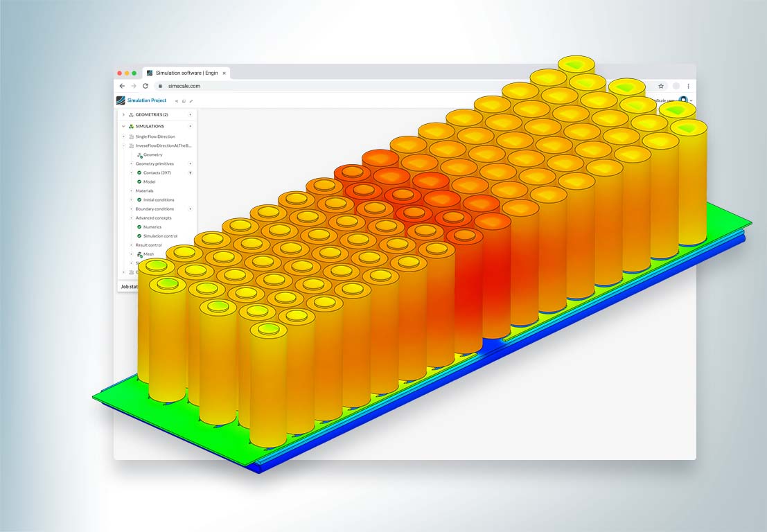Select the Initial conditions tree item
767x532 pixels.
159,199
